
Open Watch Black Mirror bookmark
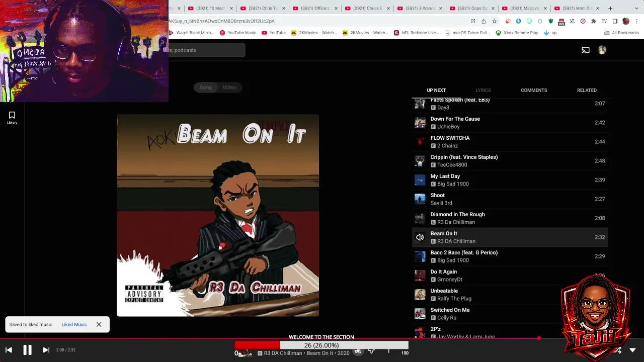pos(192,33)
